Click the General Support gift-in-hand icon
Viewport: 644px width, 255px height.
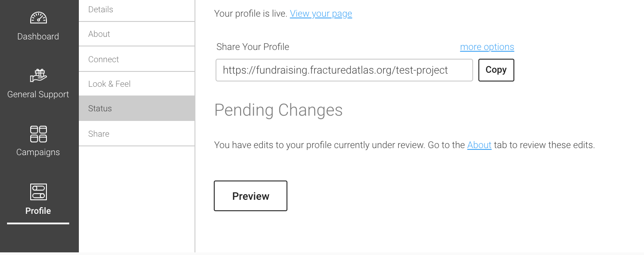38,75
